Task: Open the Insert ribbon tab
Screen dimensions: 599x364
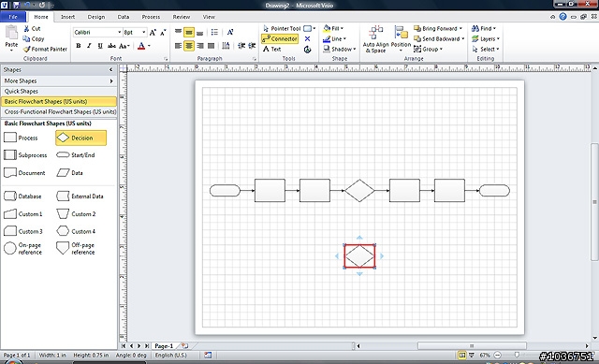Action: coord(67,17)
